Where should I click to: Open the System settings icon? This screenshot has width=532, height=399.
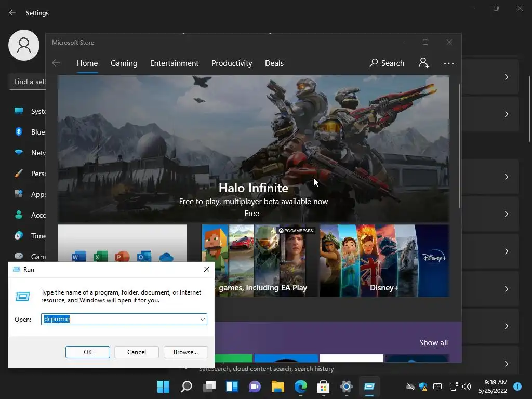pyautogui.click(x=19, y=111)
